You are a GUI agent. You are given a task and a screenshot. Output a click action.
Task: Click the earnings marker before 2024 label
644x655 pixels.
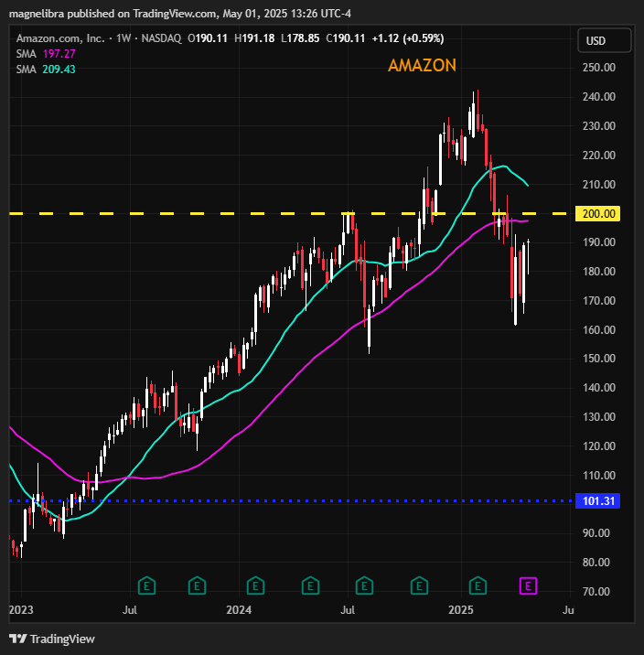[197, 585]
